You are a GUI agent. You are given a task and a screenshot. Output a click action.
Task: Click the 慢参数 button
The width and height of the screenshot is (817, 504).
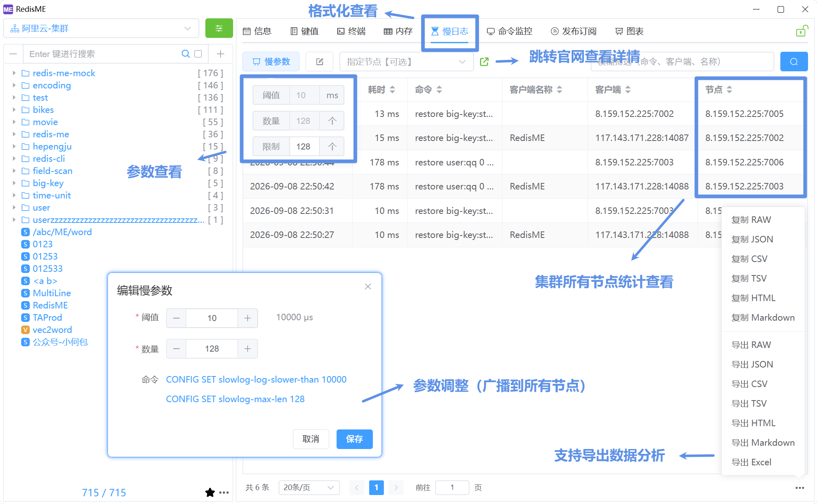tap(271, 62)
